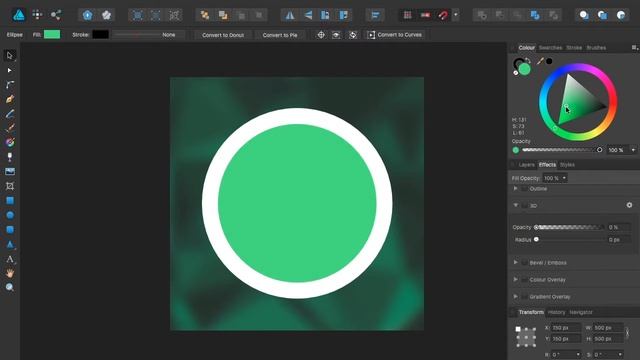
Task: Select the Node tool arrow
Action: (x=10, y=70)
